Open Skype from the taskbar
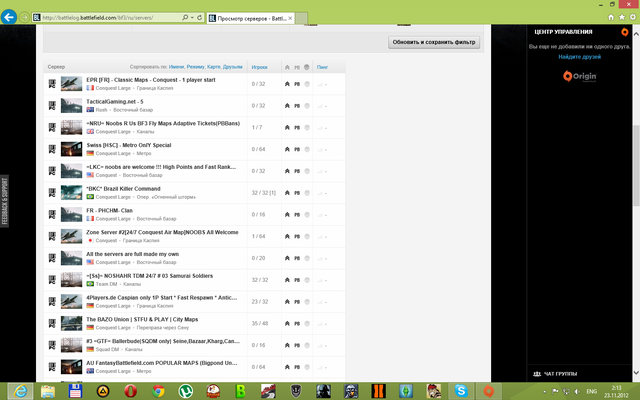This screenshot has width=640, height=400. click(x=461, y=391)
